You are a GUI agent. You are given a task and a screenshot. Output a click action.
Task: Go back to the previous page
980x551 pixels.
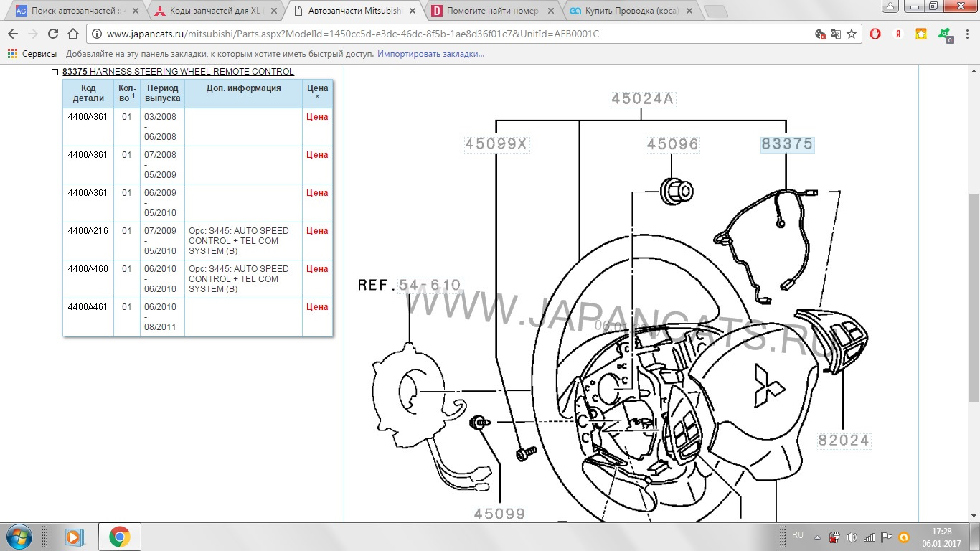(13, 34)
